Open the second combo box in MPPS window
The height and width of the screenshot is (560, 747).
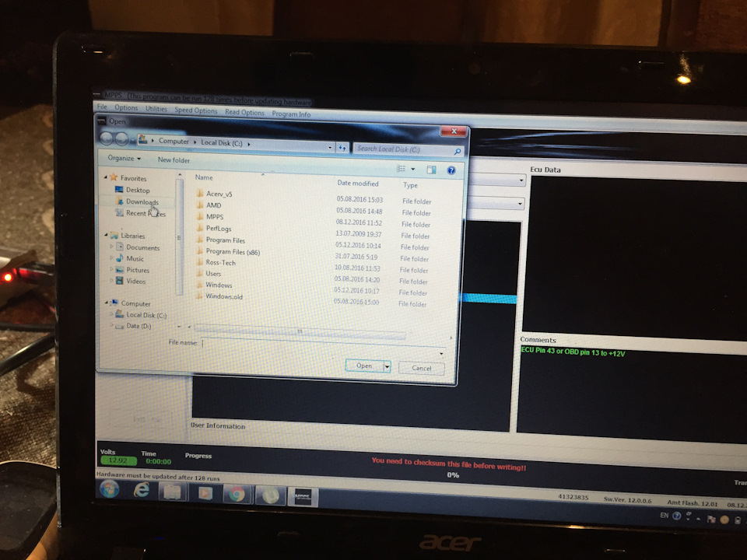[520, 204]
